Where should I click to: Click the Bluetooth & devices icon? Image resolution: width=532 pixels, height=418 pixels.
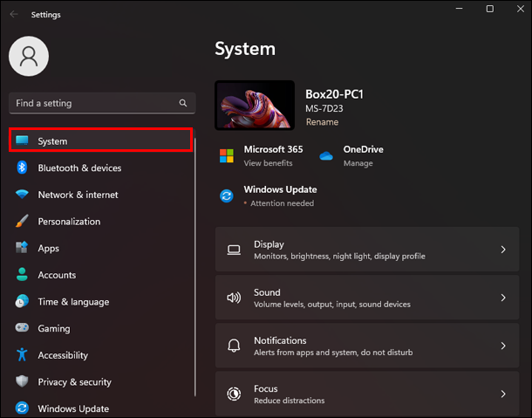[22, 168]
